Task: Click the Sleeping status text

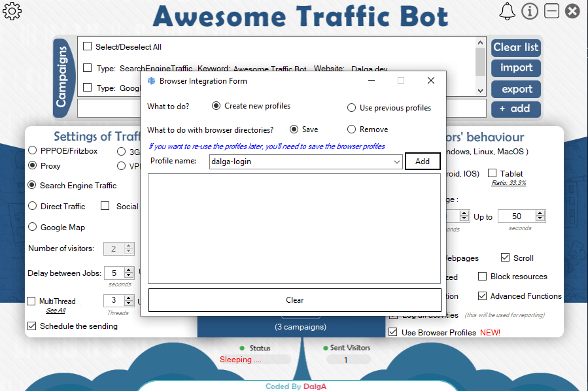Action: pos(241,360)
